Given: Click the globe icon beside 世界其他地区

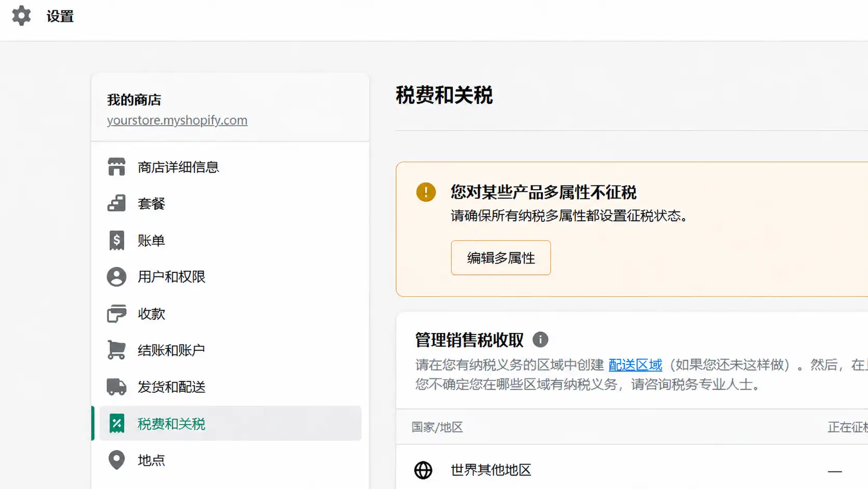Looking at the screenshot, I should 423,470.
